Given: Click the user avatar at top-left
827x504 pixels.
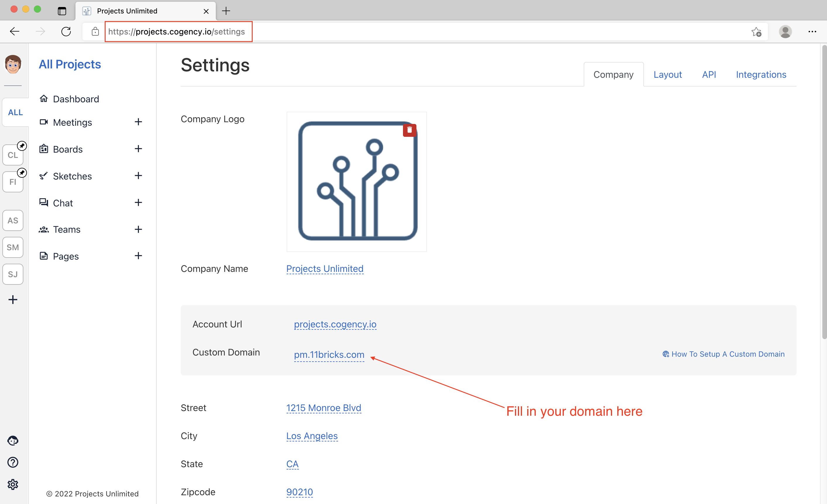Looking at the screenshot, I should [13, 64].
